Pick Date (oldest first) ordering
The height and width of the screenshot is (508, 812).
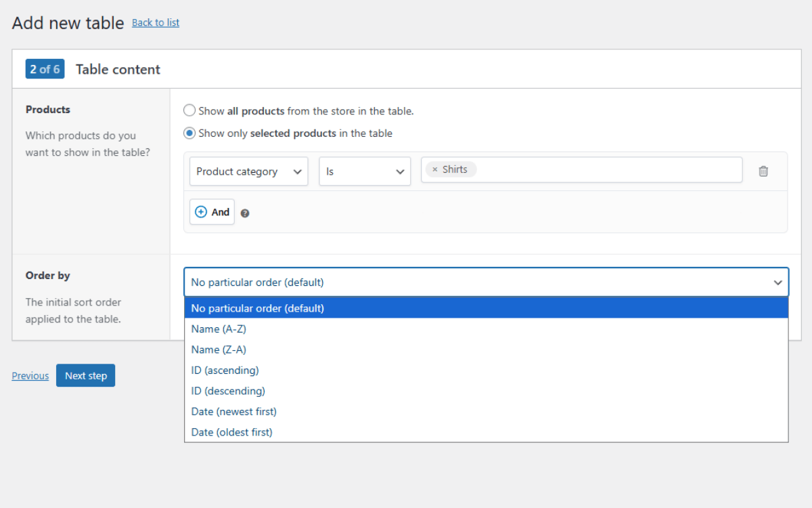(231, 431)
